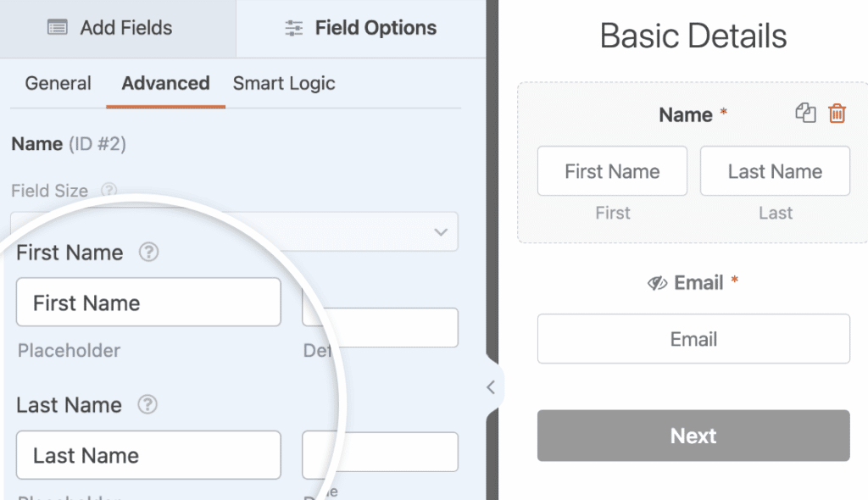Switch to the Smart Logic tab
The width and height of the screenshot is (868, 500).
point(284,83)
